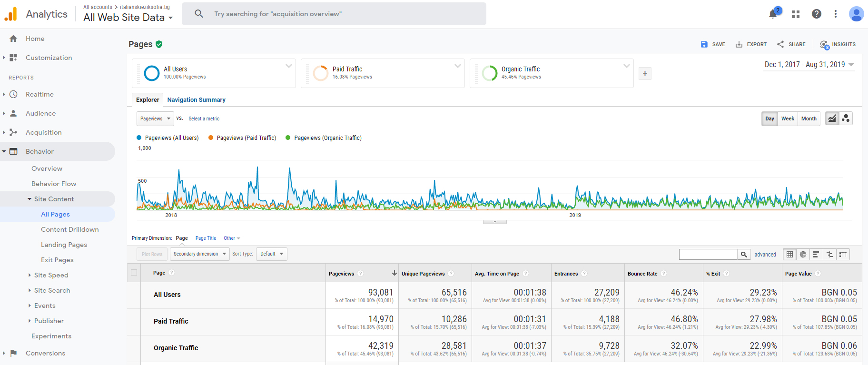The image size is (868, 365).
Task: Select the pie chart percentage view icon
Action: tap(803, 255)
